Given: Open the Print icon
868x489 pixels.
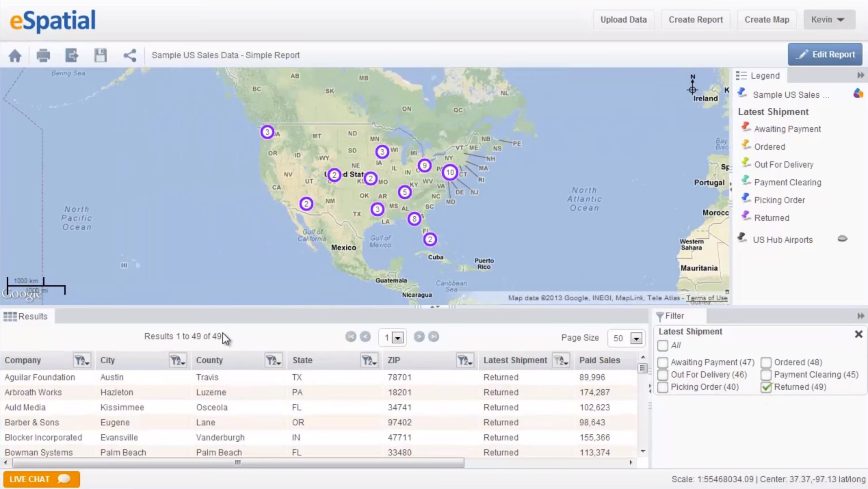Looking at the screenshot, I should (x=43, y=55).
